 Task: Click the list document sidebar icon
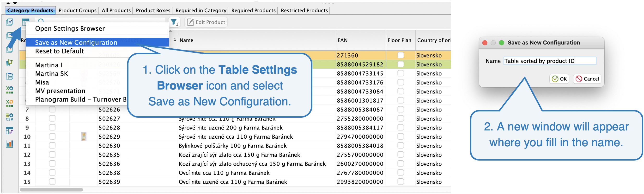coord(10,76)
